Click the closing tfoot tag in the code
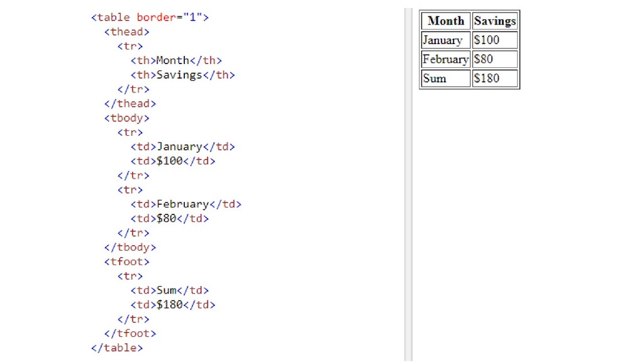The height and width of the screenshot is (362, 644). click(130, 333)
